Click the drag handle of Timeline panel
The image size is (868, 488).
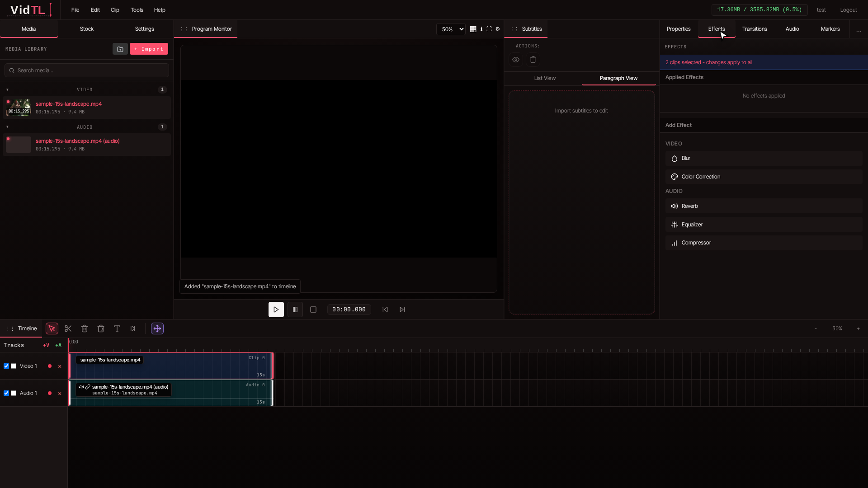click(10, 328)
